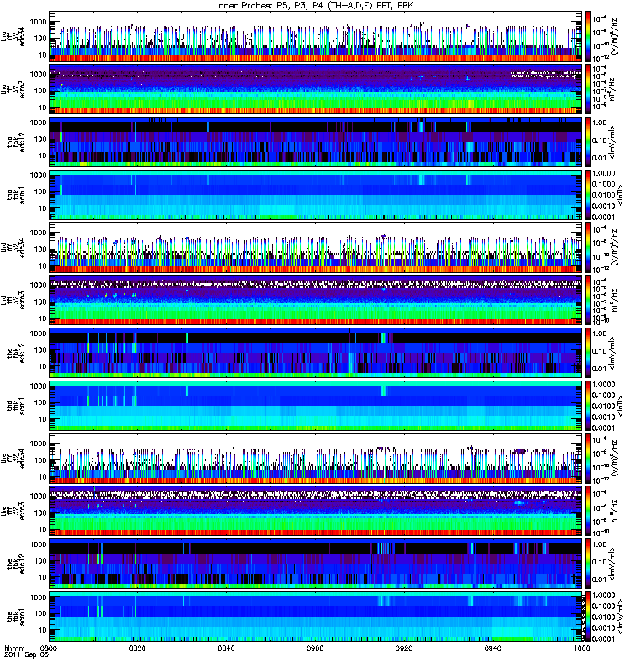
Task: Click the 'the fbk scm1' y-axis title
Action: point(15,617)
